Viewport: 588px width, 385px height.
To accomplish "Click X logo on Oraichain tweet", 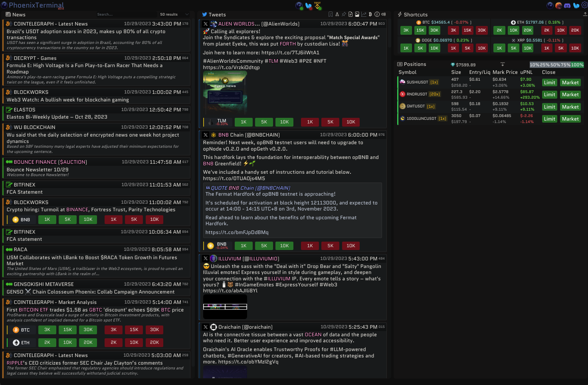I will coord(206,327).
